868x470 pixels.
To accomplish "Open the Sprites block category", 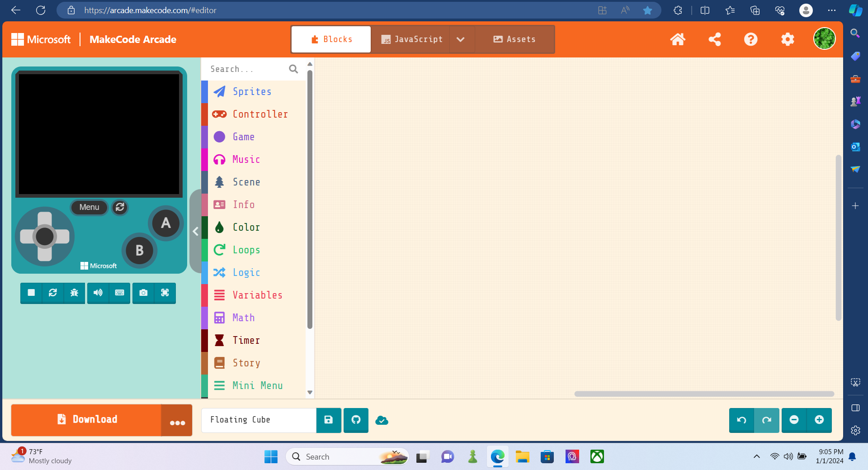I will [253, 92].
